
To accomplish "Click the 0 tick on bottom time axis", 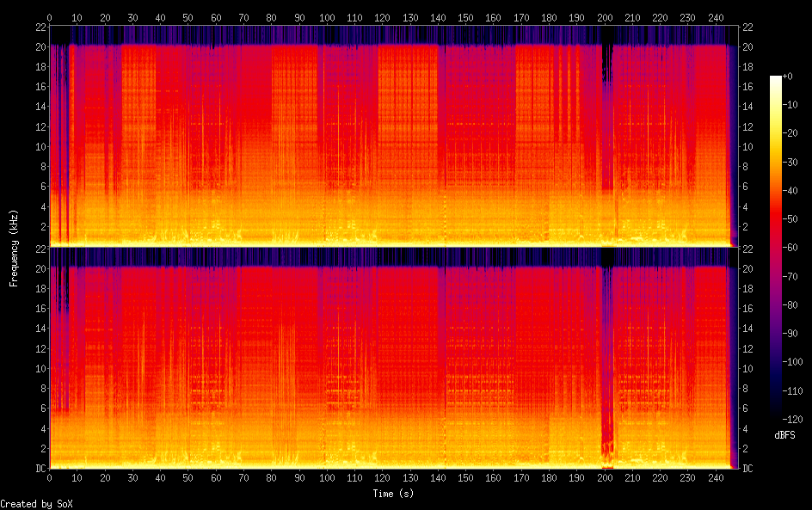I will tap(50, 477).
